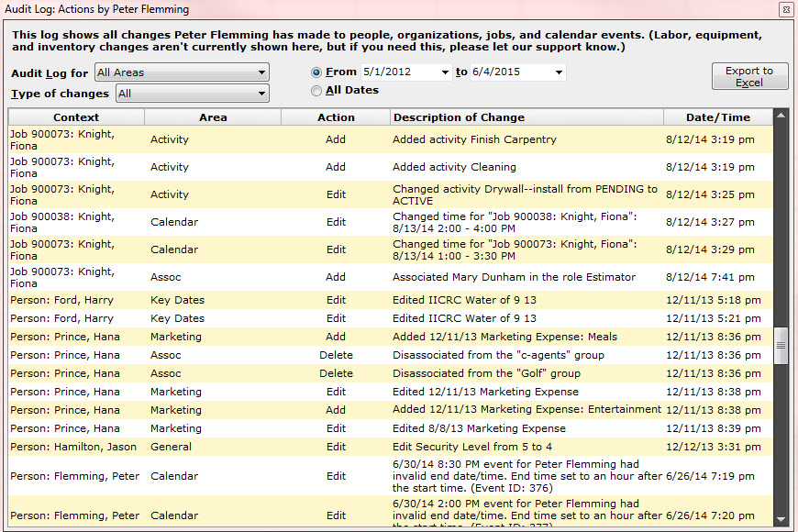This screenshot has width=798, height=532.
Task: Click the 5/1/2012 From date field
Action: (400, 72)
